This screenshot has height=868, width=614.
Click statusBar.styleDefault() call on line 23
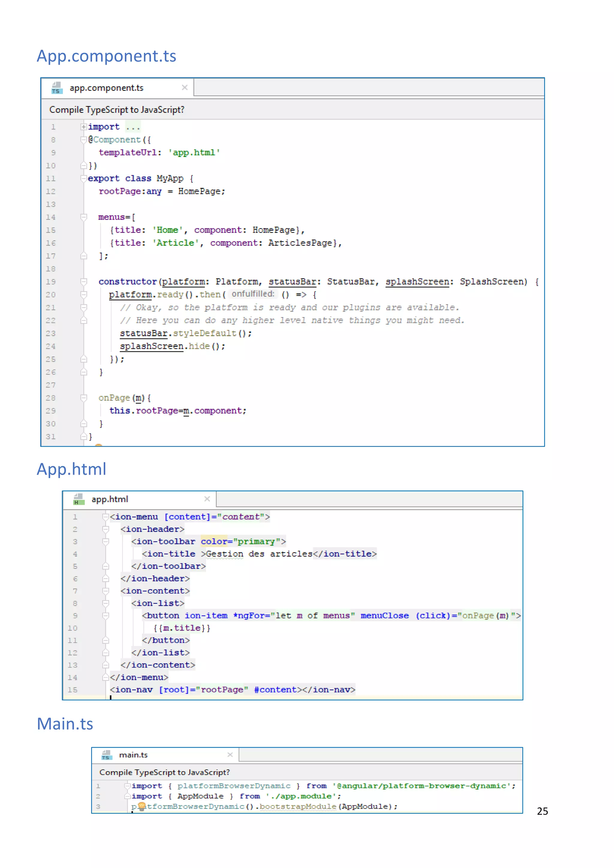pyautogui.click(x=186, y=333)
